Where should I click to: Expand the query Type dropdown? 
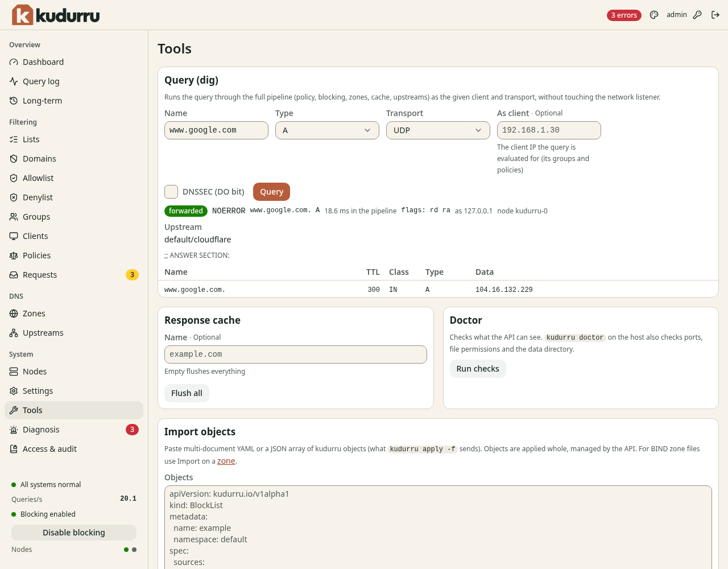point(327,130)
